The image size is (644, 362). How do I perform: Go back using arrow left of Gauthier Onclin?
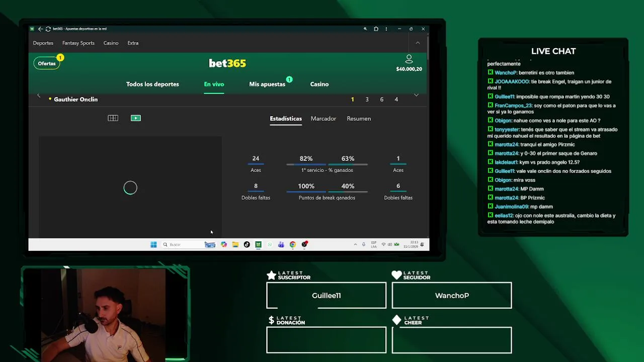39,95
